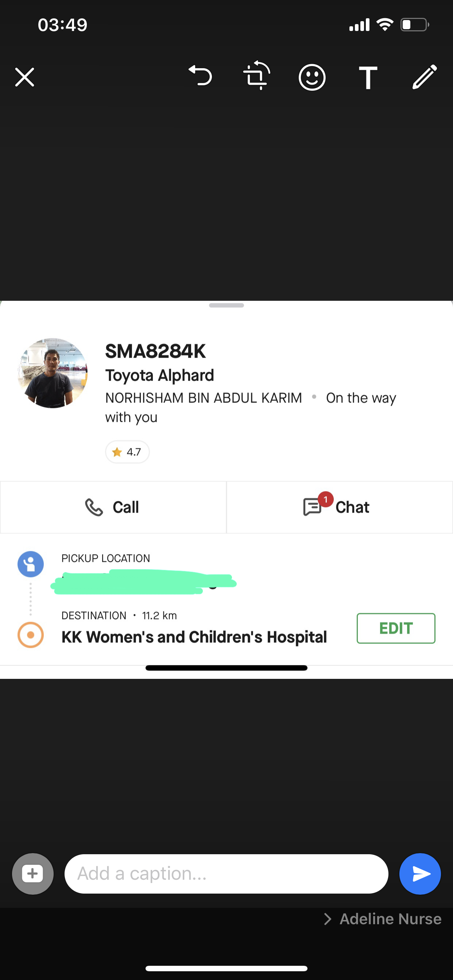Tap the blue send arrow button

[420, 874]
